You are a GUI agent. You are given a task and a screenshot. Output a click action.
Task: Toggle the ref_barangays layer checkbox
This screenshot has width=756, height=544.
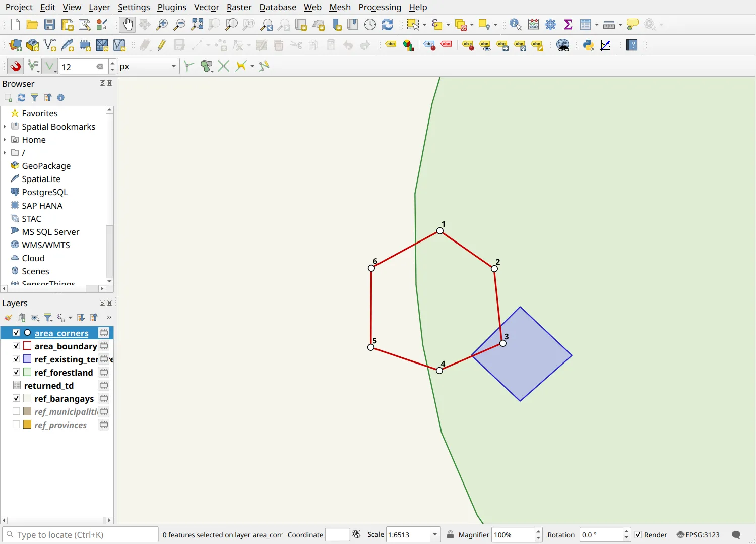coord(16,398)
